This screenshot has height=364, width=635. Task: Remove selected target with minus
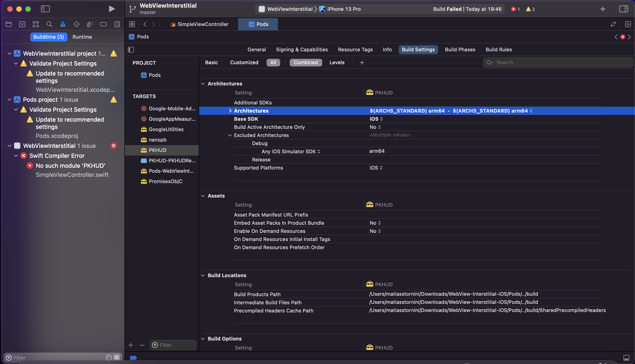[x=142, y=345]
